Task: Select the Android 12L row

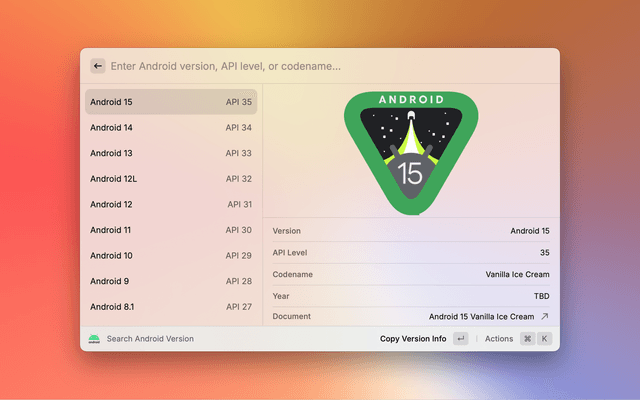Action: (170, 179)
